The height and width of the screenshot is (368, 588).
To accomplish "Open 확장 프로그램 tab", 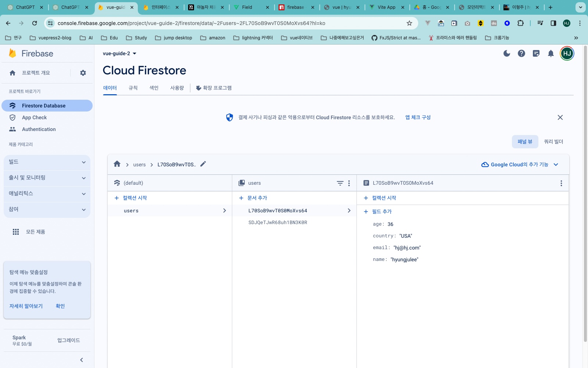I will [x=214, y=88].
